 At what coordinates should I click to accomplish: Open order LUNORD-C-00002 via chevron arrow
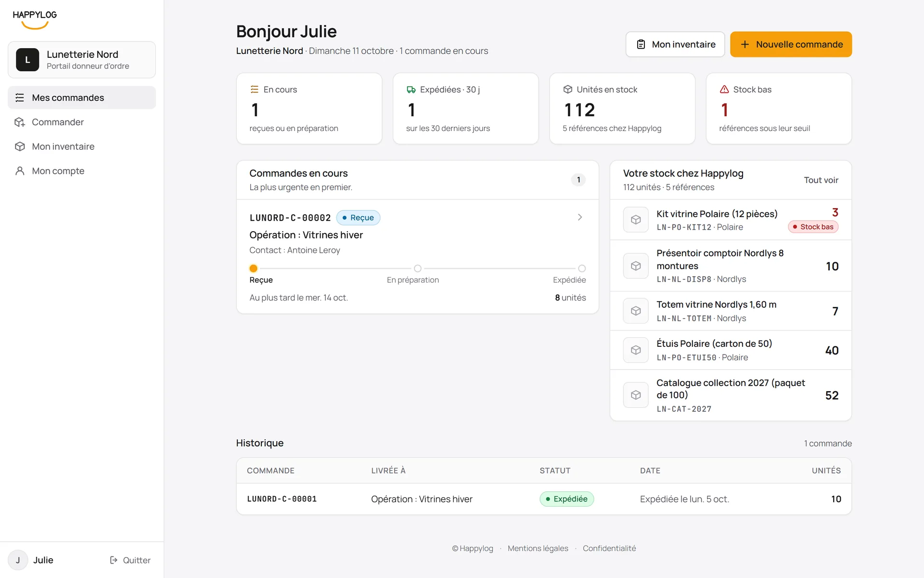tap(580, 217)
